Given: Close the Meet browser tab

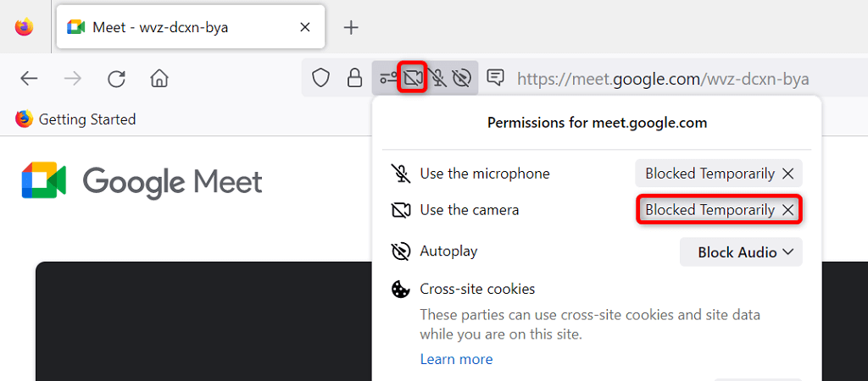Looking at the screenshot, I should pos(305,27).
